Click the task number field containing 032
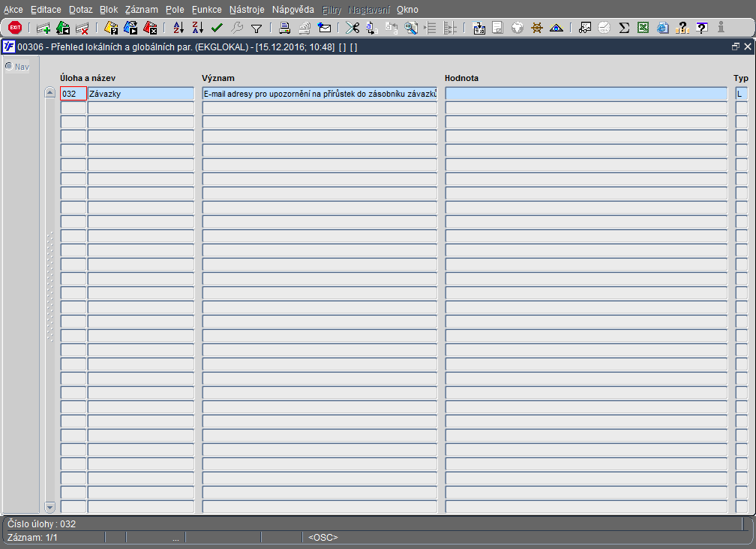Image resolution: width=756 pixels, height=549 pixels. coord(73,94)
